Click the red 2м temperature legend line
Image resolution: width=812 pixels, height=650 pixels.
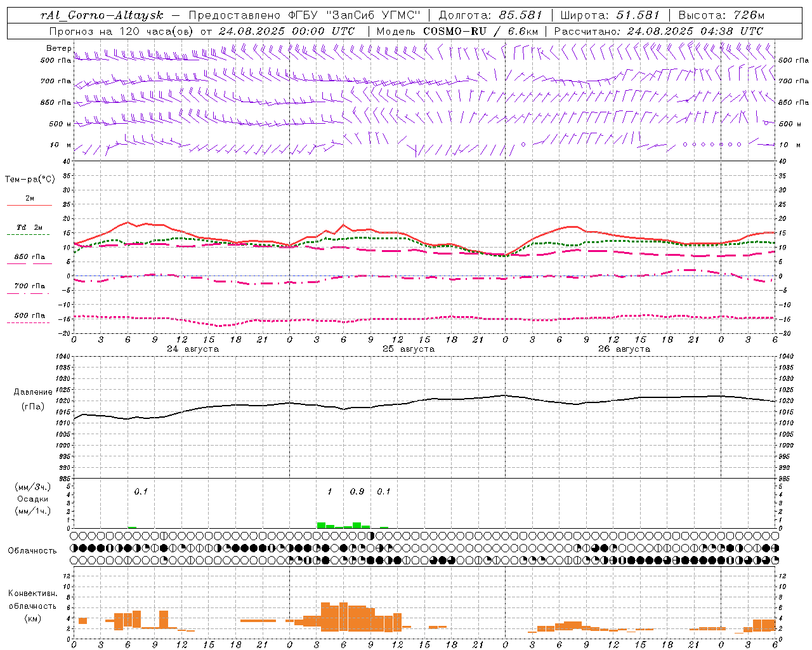pos(29,206)
